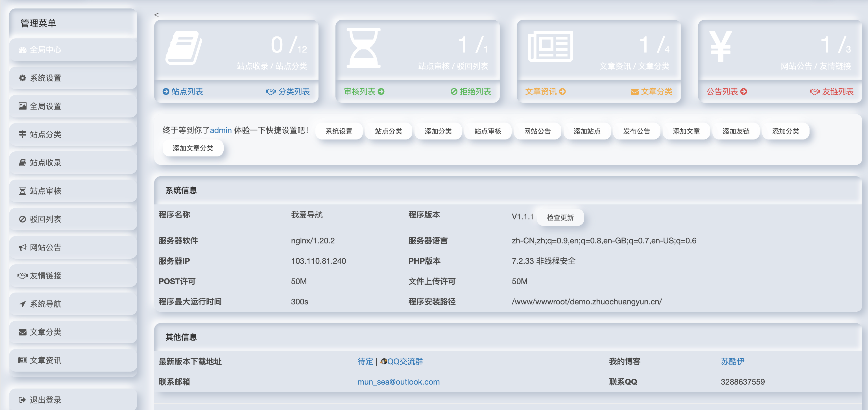This screenshot has width=868, height=410.
Task: Click the 添加文章 quick button
Action: (x=686, y=131)
